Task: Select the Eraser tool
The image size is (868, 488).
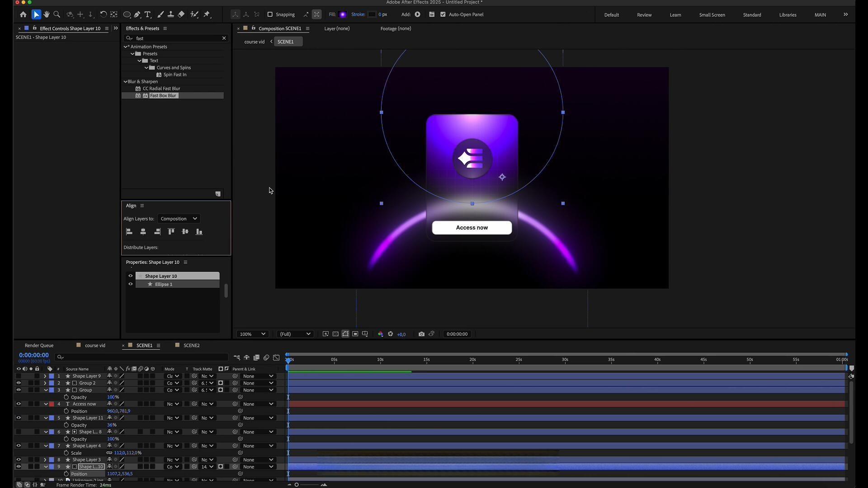Action: 181,14
